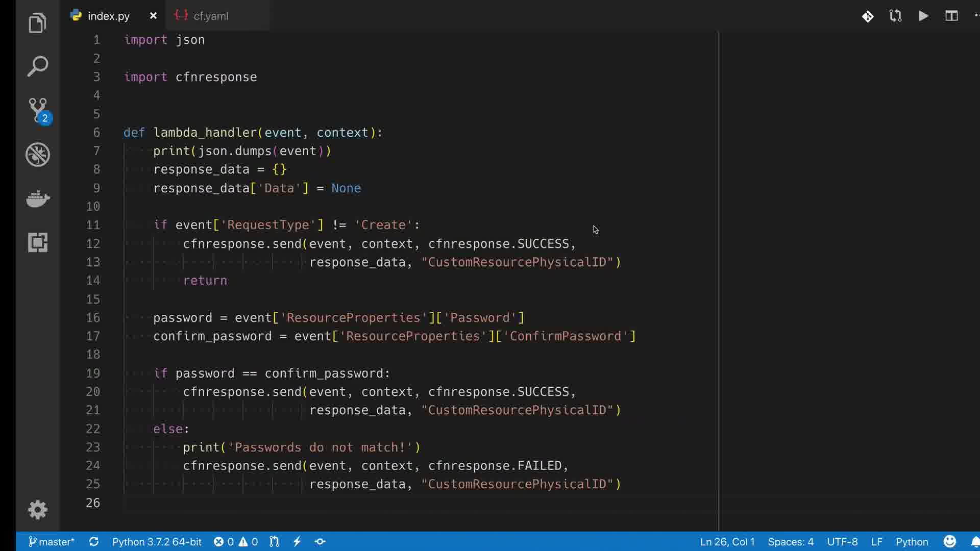Close the index.py tab
Screen dimensions: 980x551
coord(153,16)
